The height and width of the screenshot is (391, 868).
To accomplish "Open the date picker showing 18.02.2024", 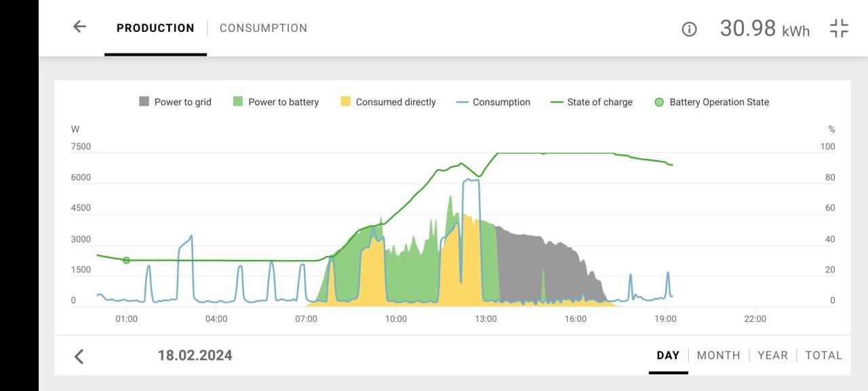I will point(195,355).
